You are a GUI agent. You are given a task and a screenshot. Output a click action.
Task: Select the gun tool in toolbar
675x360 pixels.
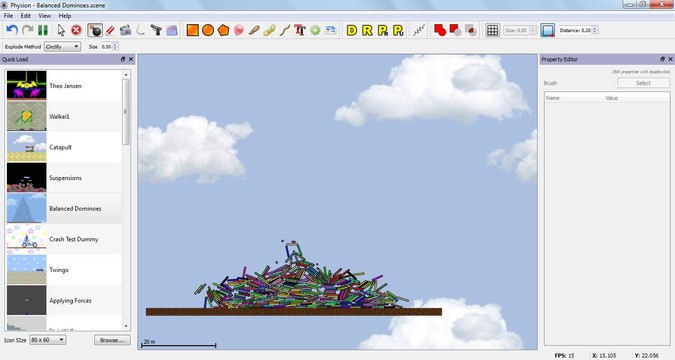156,30
